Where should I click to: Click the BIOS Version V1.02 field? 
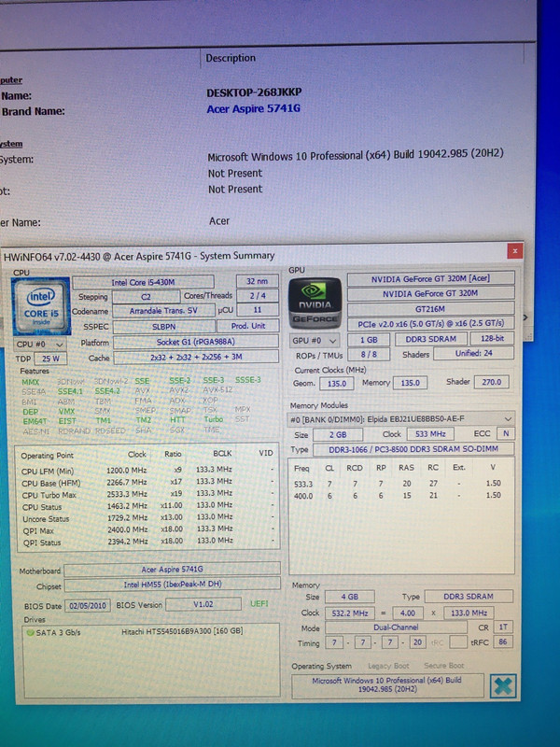point(203,604)
